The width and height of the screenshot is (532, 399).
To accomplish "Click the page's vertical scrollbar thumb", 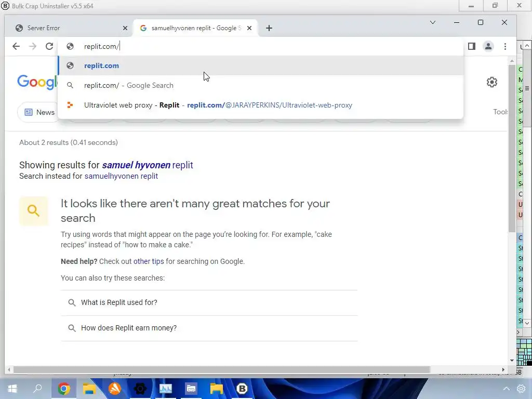I will point(512,149).
